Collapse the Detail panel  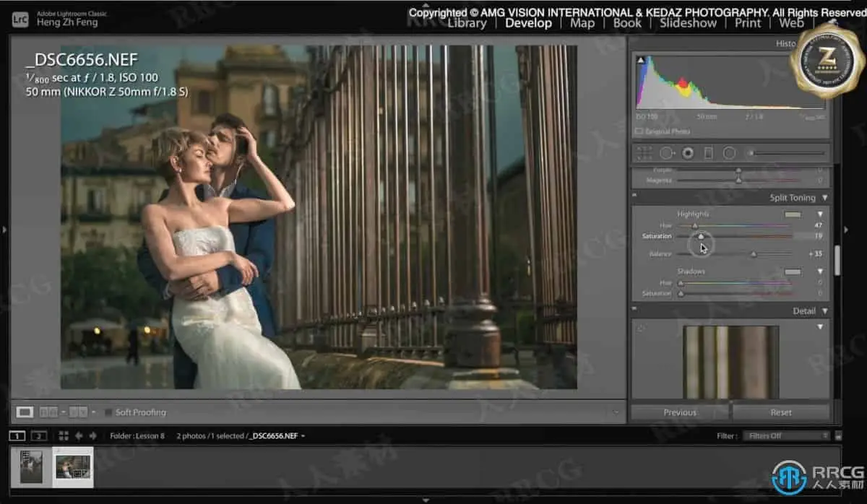tap(824, 311)
